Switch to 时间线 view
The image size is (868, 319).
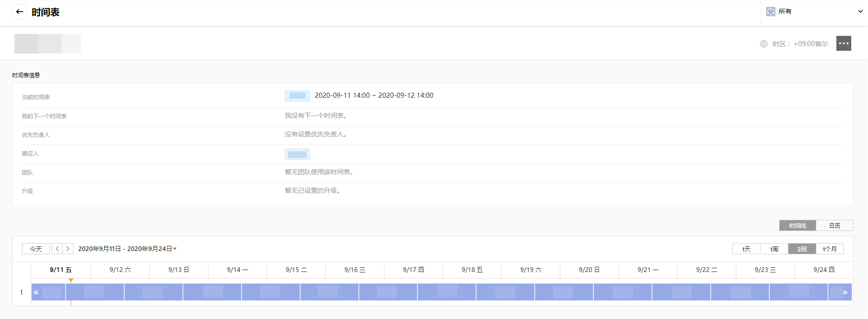797,225
